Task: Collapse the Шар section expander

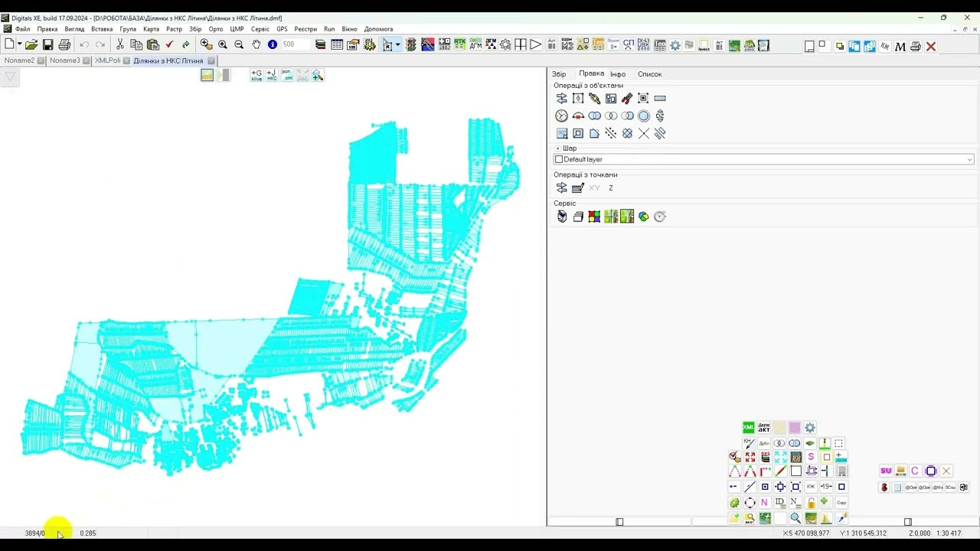Action: pyautogui.click(x=557, y=148)
